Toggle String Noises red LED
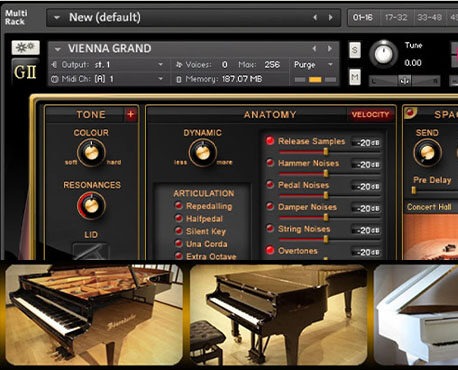The width and height of the screenshot is (458, 370). pyautogui.click(x=270, y=228)
